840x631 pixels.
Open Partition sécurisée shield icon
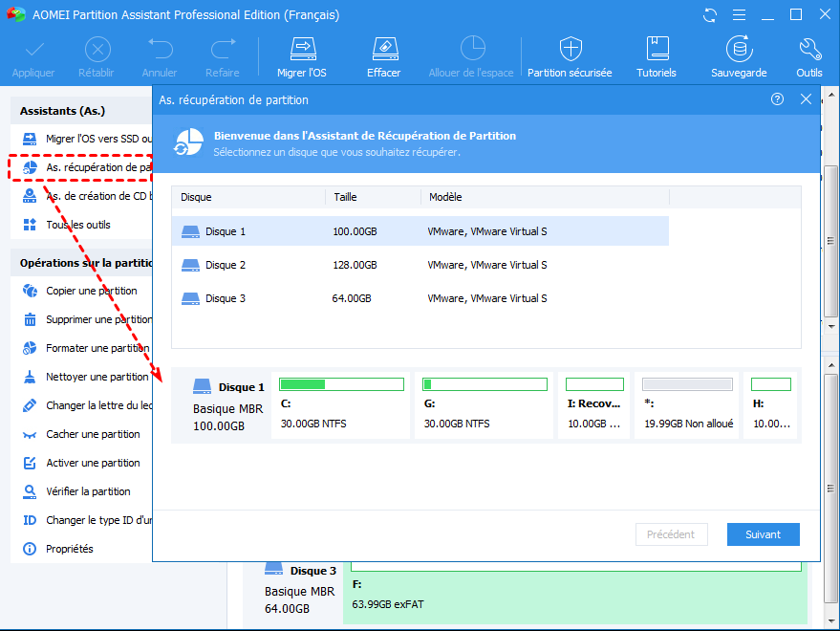571,49
